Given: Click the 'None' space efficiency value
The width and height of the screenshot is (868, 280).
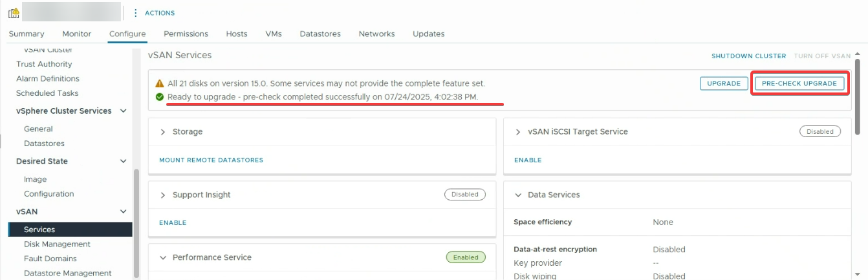Looking at the screenshot, I should (x=663, y=222).
